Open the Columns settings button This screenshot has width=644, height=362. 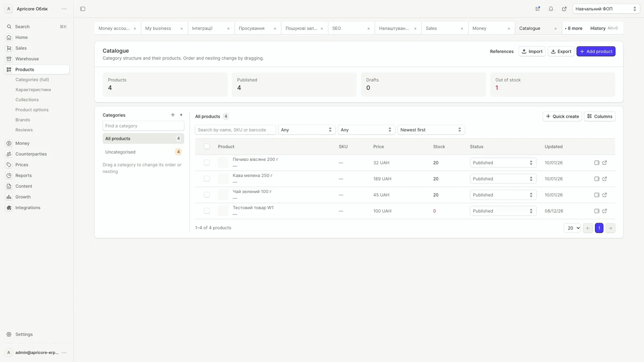coord(599,117)
